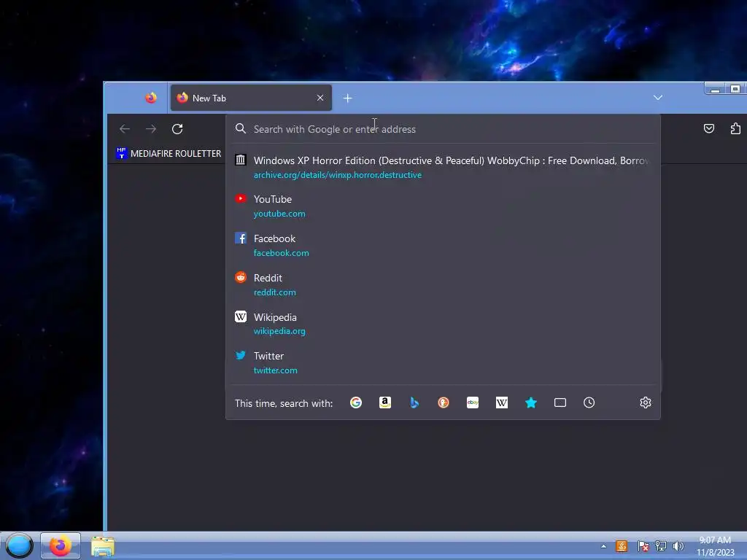Open search settings gear icon
The image size is (747, 560).
646,402
